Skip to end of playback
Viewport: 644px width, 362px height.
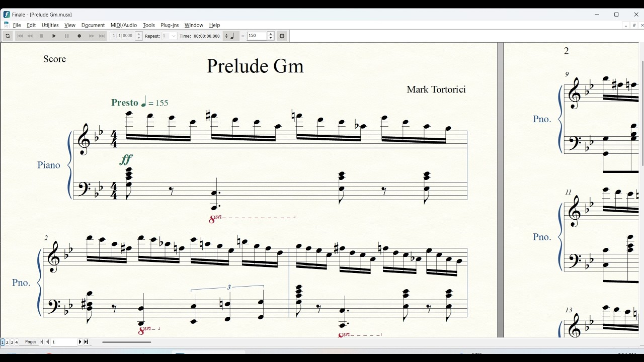pyautogui.click(x=102, y=36)
